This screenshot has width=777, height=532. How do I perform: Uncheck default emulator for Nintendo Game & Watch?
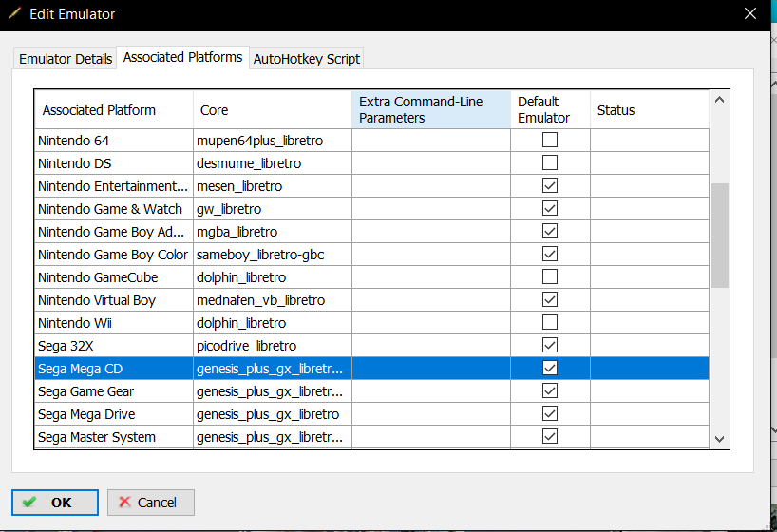point(550,208)
